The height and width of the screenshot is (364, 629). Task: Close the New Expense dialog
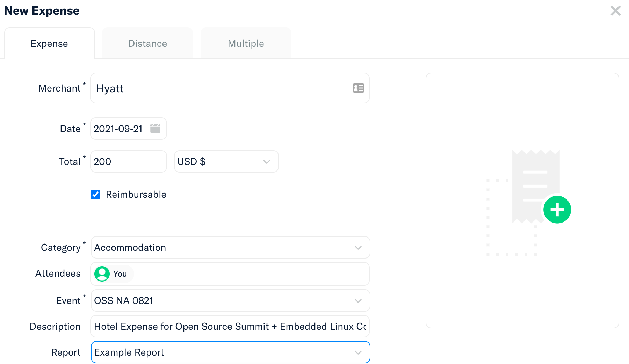point(615,11)
